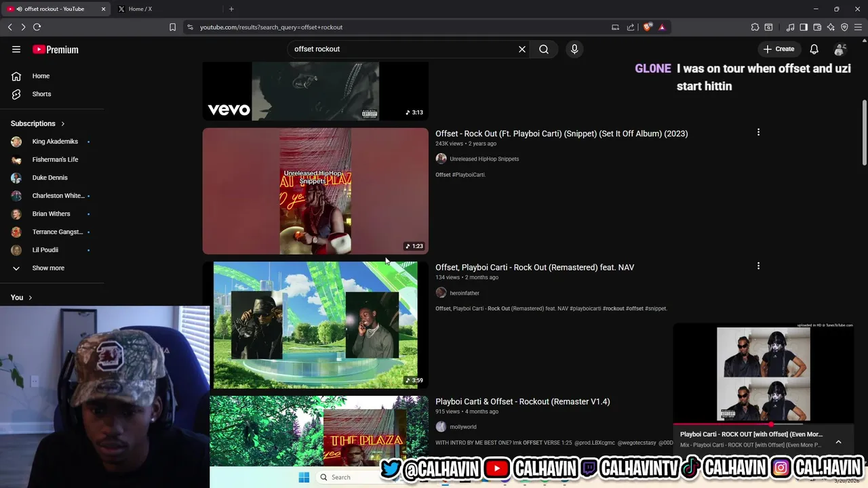Play the vevo video thumbnail at top
Viewport: 868px width, 488px height.
(x=315, y=91)
